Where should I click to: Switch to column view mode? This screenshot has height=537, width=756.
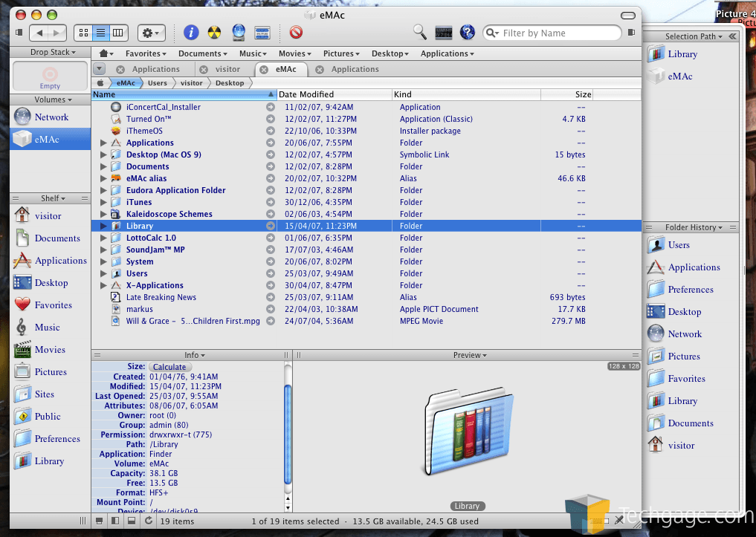(x=118, y=33)
